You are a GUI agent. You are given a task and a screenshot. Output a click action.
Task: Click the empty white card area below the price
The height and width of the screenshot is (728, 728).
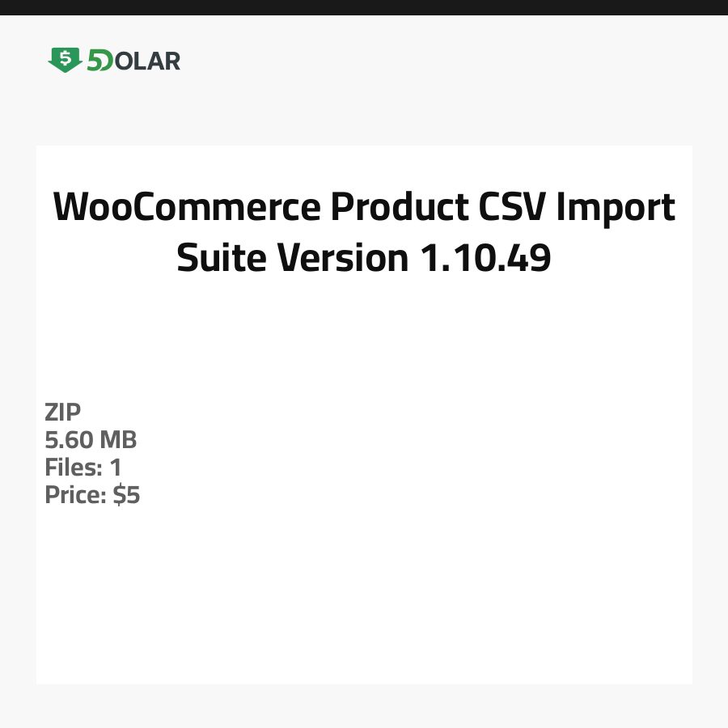pos(364,599)
